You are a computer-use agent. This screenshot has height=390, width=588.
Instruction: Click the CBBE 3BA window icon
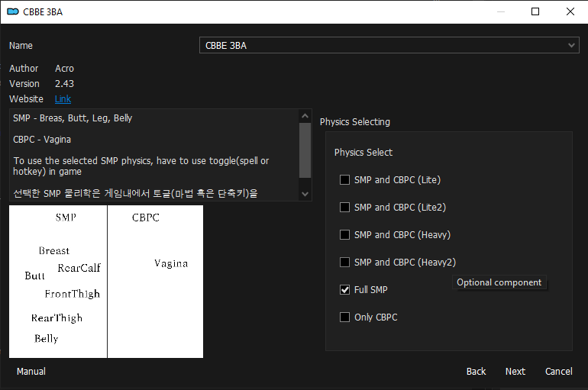tap(13, 11)
